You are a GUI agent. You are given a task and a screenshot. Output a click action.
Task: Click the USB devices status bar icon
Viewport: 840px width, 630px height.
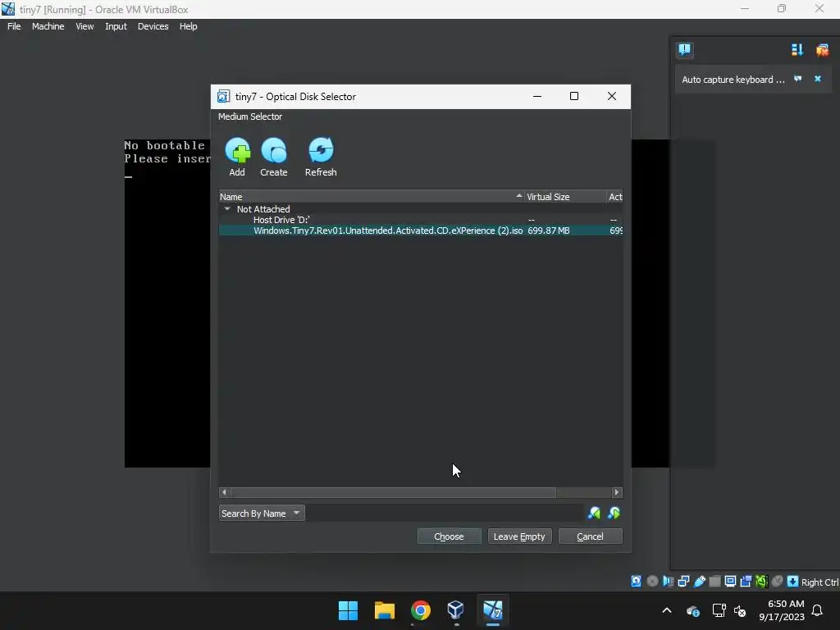pyautogui.click(x=699, y=582)
